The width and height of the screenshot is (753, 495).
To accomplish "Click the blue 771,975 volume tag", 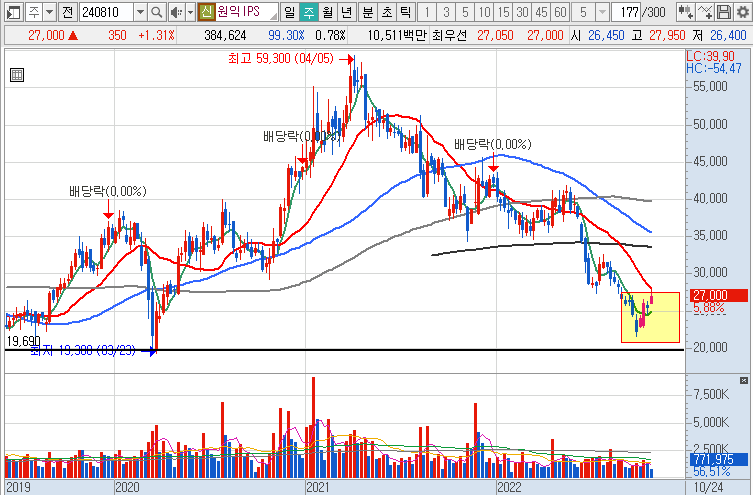I will [x=718, y=459].
